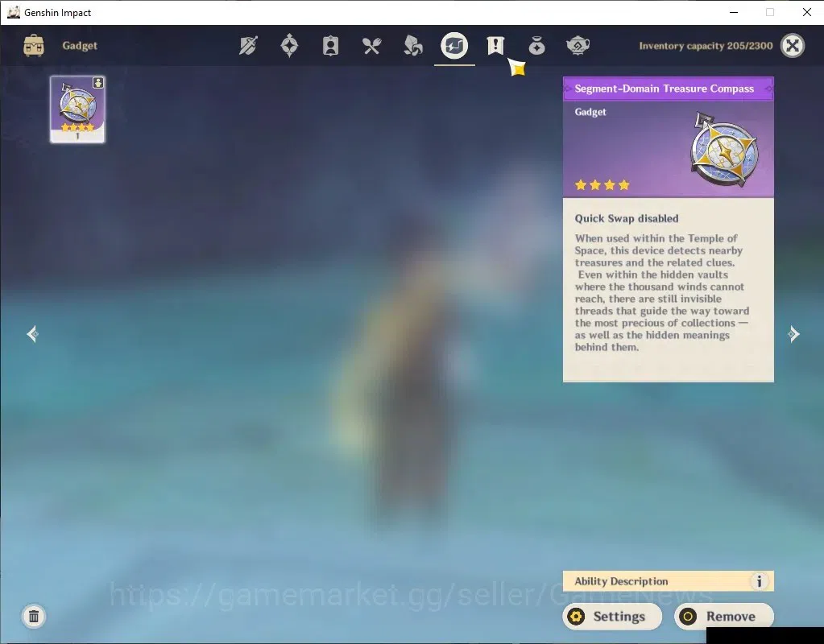824x644 pixels.
Task: Maximize the Genshin Impact window
Action: 770,12
